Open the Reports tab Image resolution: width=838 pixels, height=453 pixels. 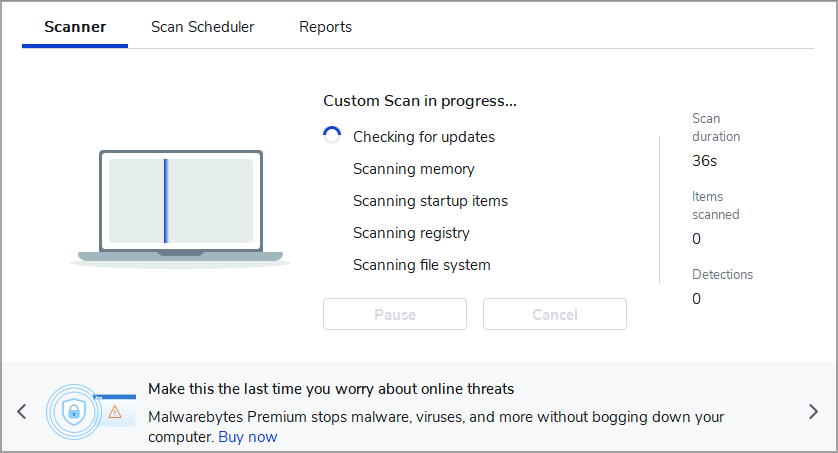(325, 27)
